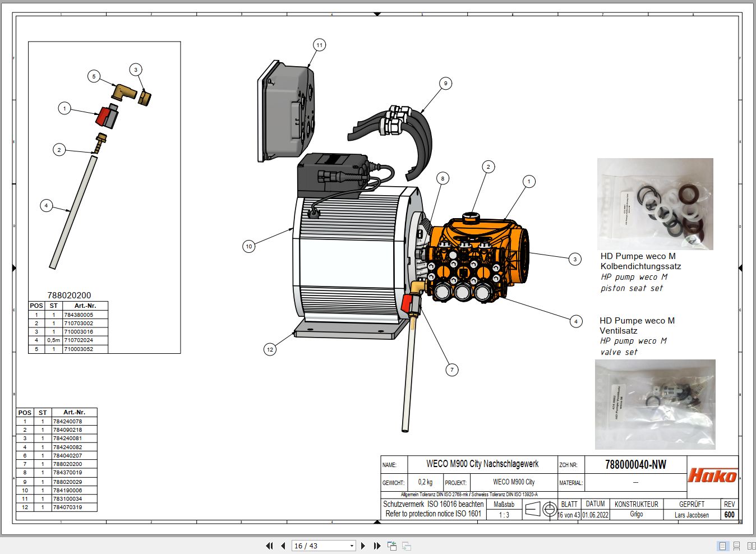Click callout balloon 10 on motor housing
The height and width of the screenshot is (554, 756).
(x=249, y=246)
